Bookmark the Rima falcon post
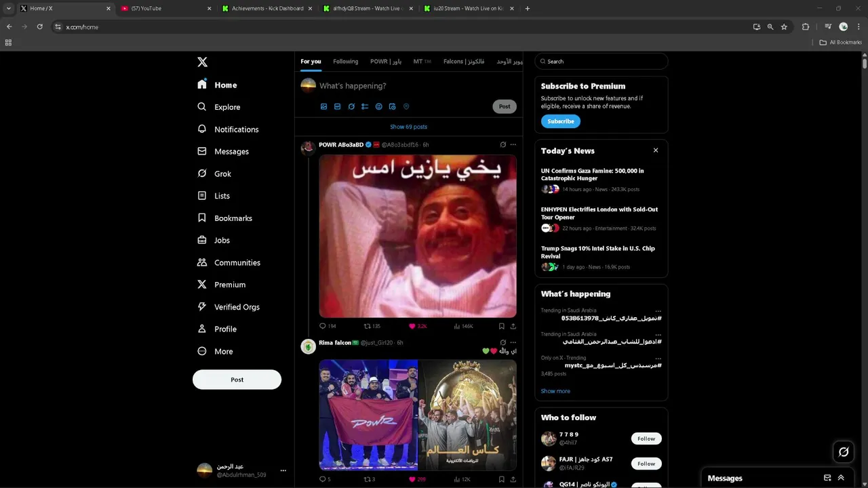 coord(501,479)
